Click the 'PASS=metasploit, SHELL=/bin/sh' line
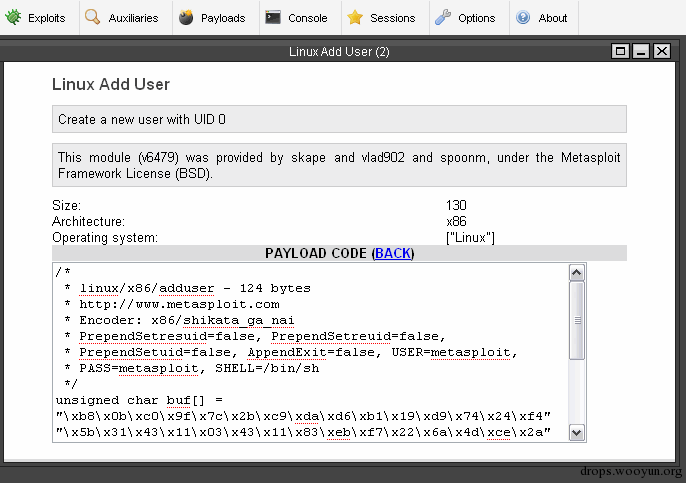Viewport: 686px width, 483px height. point(192,368)
